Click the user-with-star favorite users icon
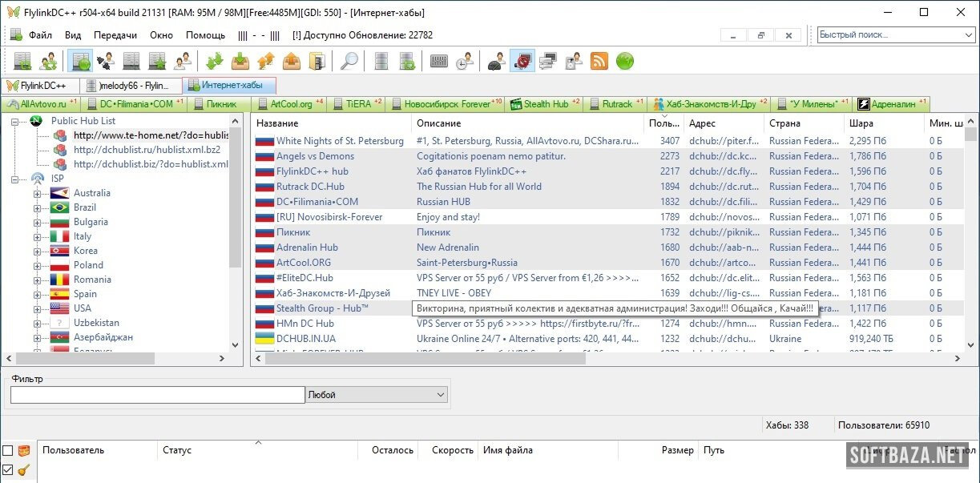This screenshot has height=483, width=980. tap(183, 61)
